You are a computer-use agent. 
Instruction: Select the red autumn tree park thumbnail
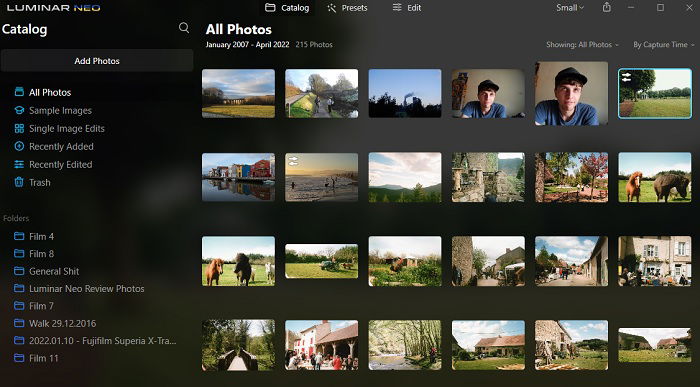point(571,177)
